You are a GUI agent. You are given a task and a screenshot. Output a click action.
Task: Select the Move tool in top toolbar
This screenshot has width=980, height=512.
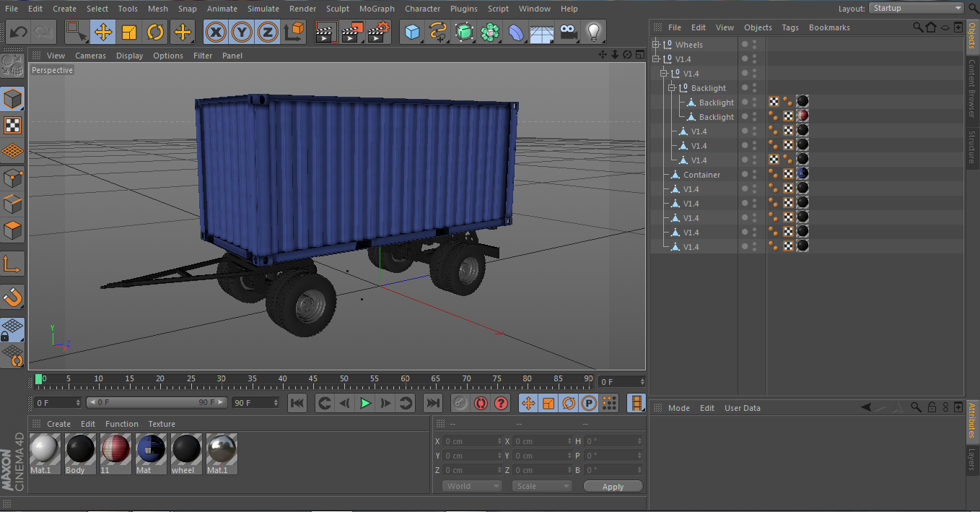pyautogui.click(x=102, y=32)
